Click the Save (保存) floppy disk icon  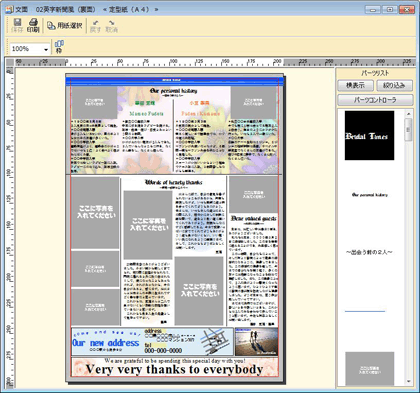(x=17, y=25)
